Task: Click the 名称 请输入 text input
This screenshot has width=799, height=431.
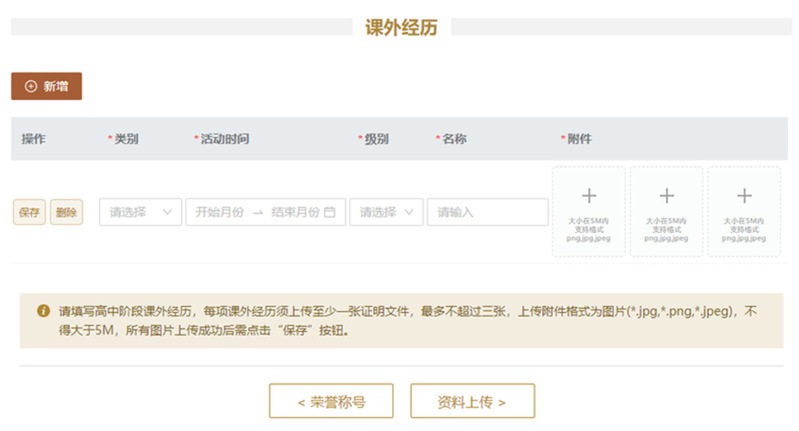Action: [487, 212]
